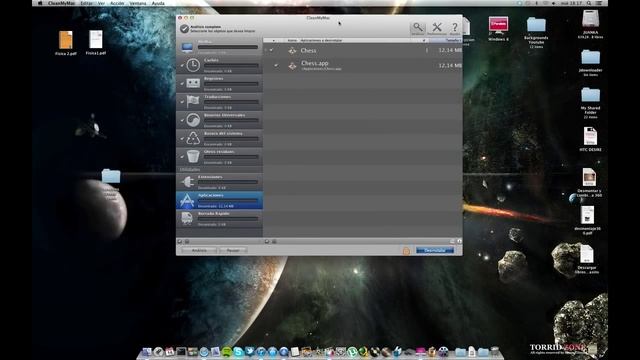Toggle the checkbox for the Chess group row
Viewport: 640px width, 360px height.
[271, 50]
